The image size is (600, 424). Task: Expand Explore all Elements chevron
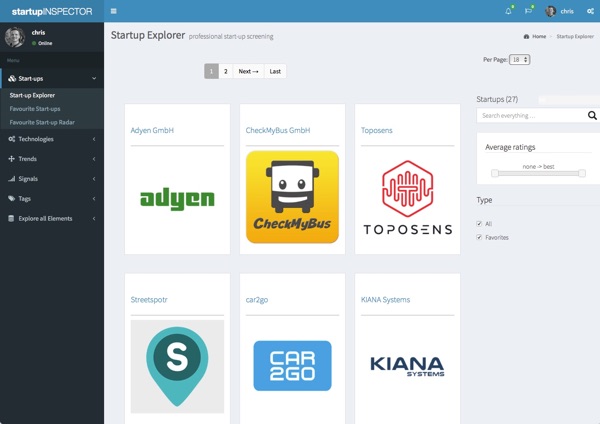tap(94, 219)
